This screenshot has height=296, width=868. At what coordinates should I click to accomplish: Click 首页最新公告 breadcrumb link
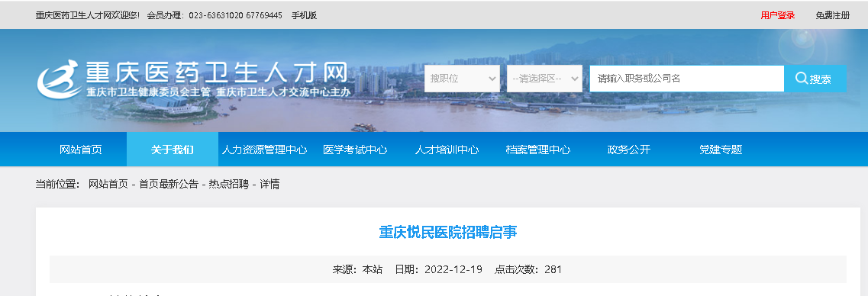(x=168, y=185)
